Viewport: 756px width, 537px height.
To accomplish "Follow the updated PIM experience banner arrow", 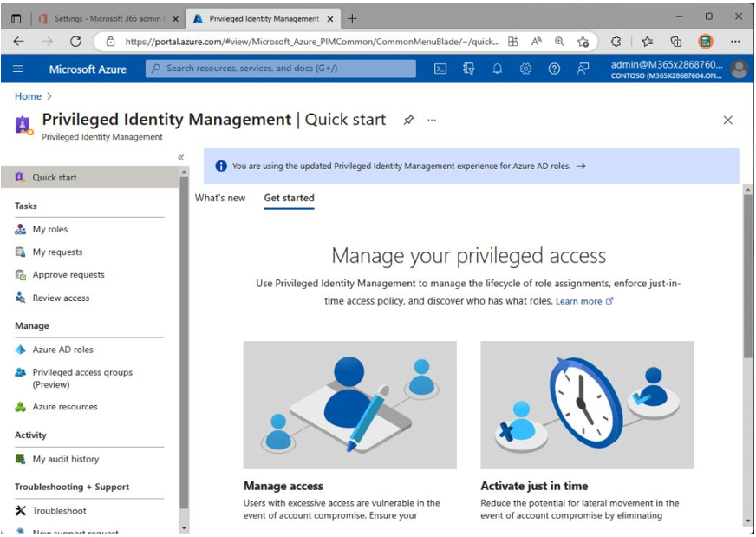I will coord(581,166).
